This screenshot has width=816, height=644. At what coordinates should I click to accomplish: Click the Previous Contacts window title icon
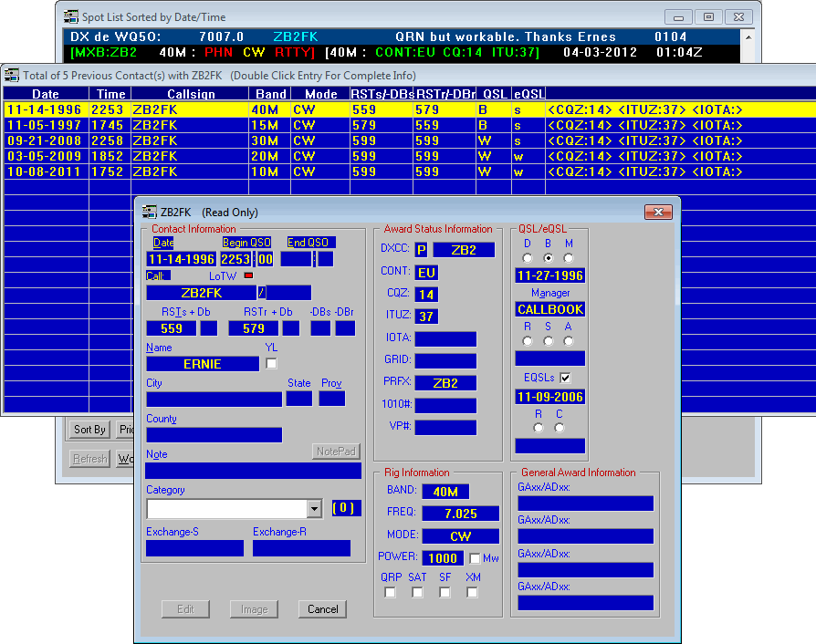[x=10, y=76]
